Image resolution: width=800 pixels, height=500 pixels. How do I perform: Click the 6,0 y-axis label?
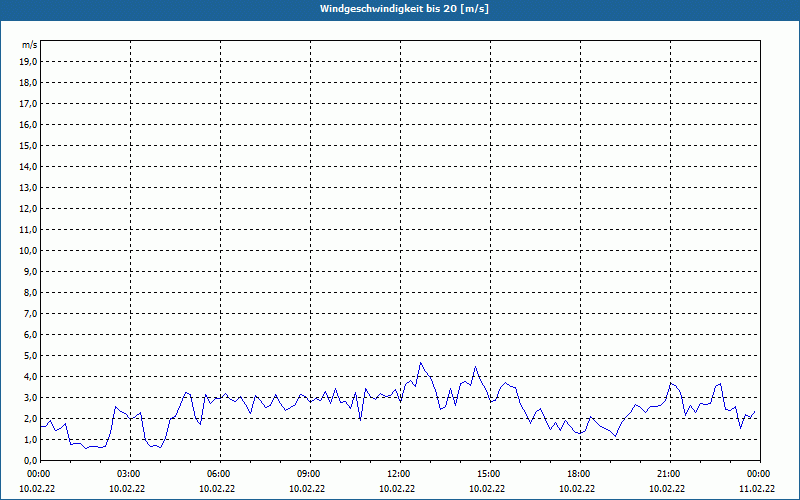30,335
